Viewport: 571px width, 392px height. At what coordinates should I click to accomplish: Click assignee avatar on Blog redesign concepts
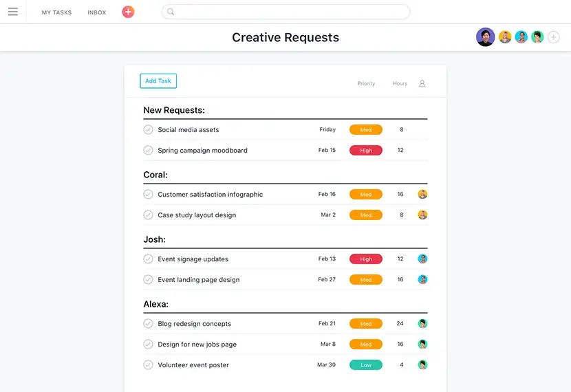pyautogui.click(x=422, y=324)
